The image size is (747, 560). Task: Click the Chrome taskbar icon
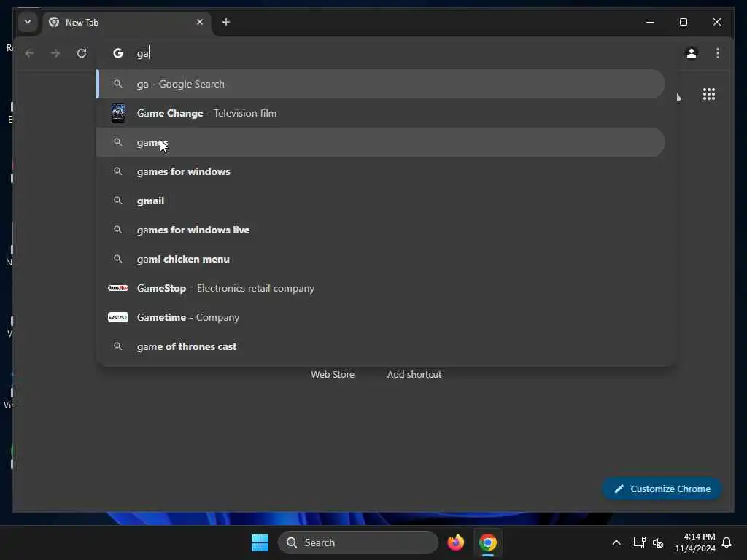pyautogui.click(x=488, y=542)
